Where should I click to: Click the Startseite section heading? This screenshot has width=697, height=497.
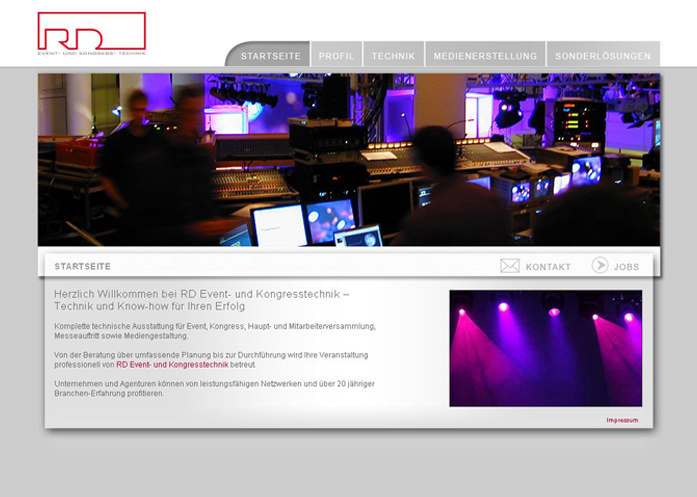click(83, 267)
